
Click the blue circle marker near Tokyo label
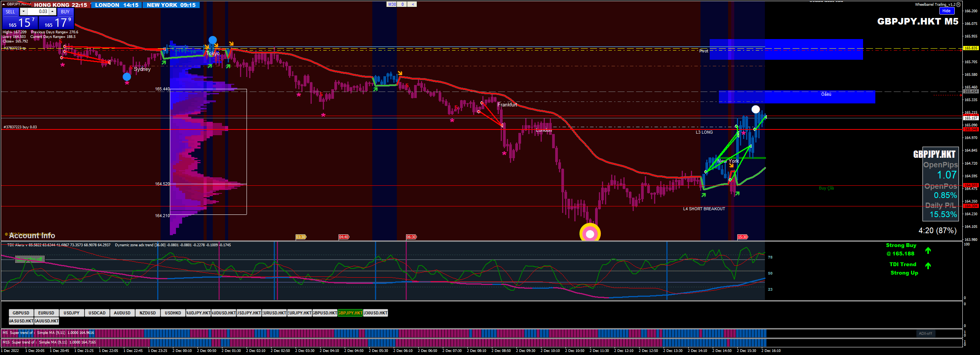213,40
